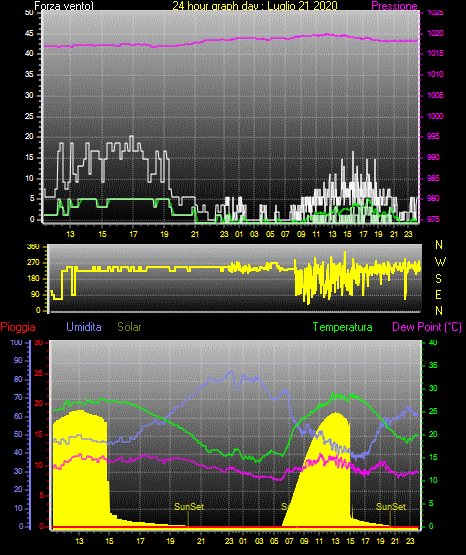This screenshot has width=466, height=555.
Task: Click the 'E' compass direction label
Action: tap(439, 295)
